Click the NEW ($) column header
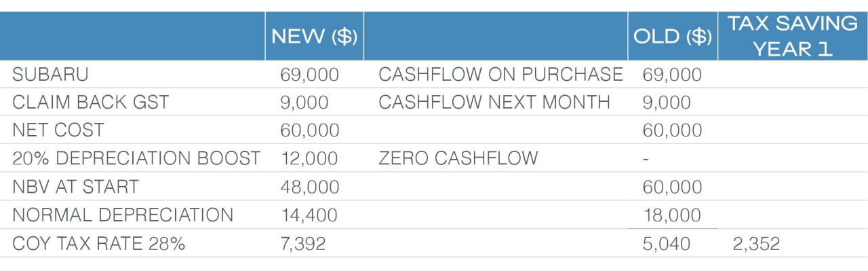The width and height of the screenshot is (868, 271). point(314,37)
